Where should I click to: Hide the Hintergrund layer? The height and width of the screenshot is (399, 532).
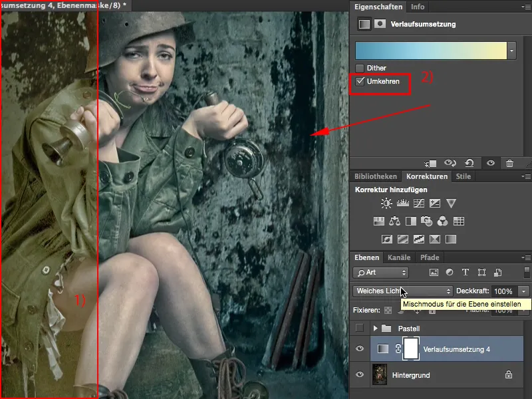point(359,374)
